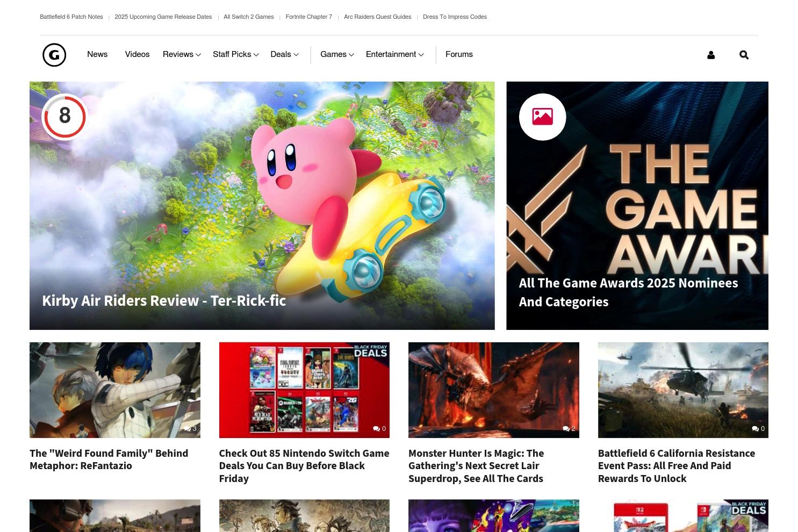The height and width of the screenshot is (532, 798).
Task: Open the search magnifier icon
Action: (744, 55)
